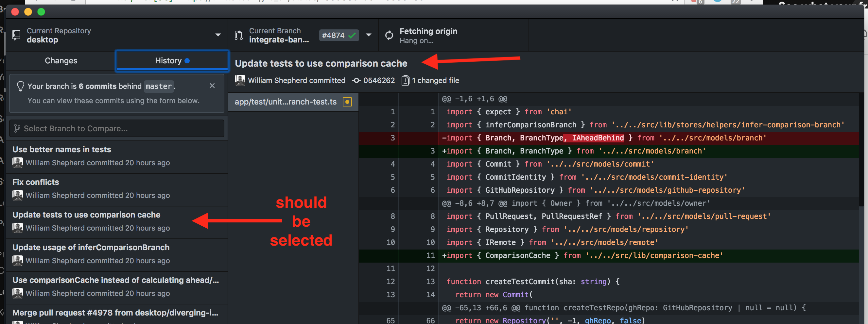Dismiss the commits behind master banner
Image resolution: width=868 pixels, height=324 pixels.
[212, 86]
